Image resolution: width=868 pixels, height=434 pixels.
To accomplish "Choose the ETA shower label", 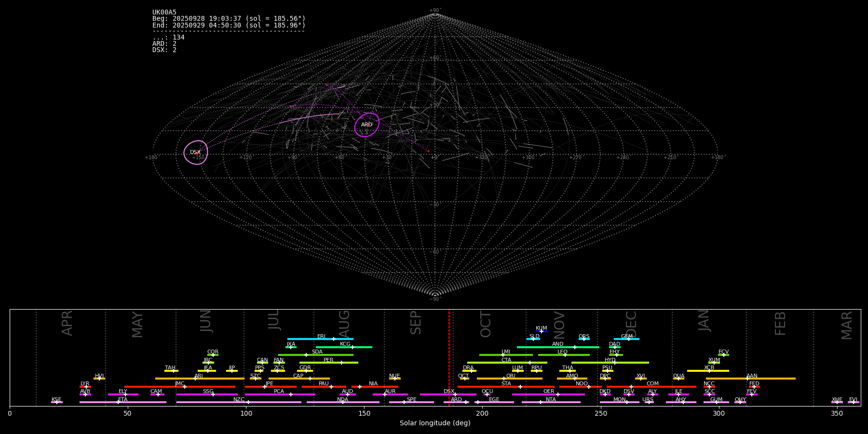I will (123, 400).
